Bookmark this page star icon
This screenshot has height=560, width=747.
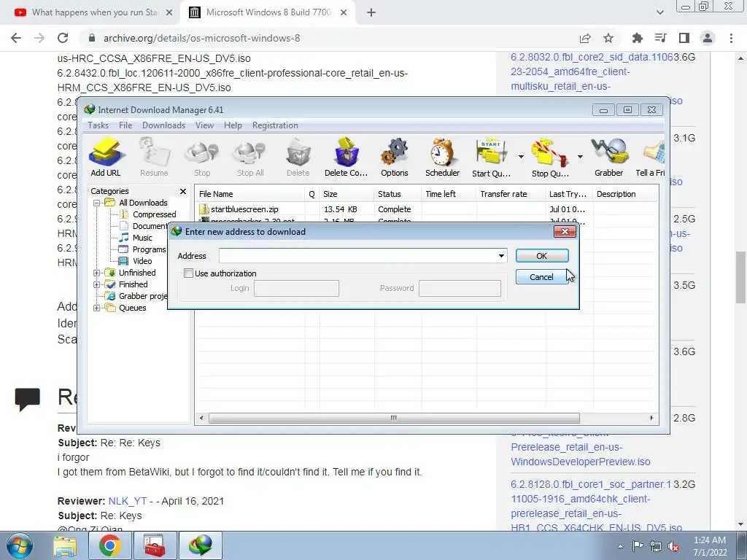click(x=608, y=38)
